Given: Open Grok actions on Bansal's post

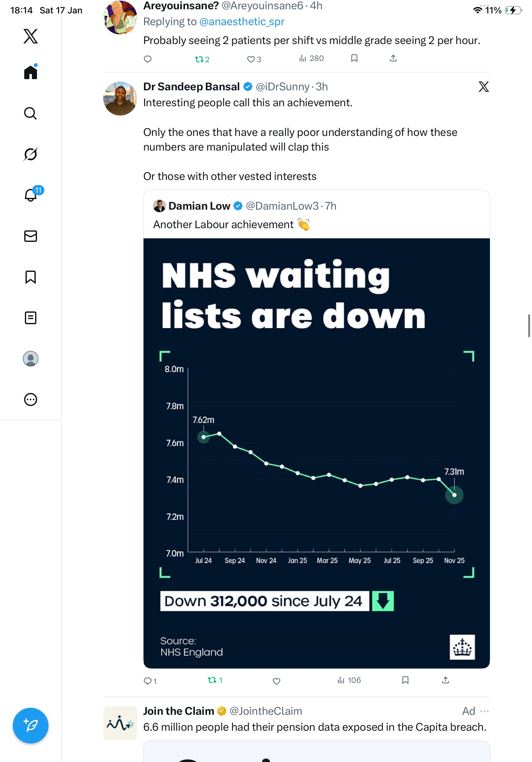Looking at the screenshot, I should pos(483,86).
